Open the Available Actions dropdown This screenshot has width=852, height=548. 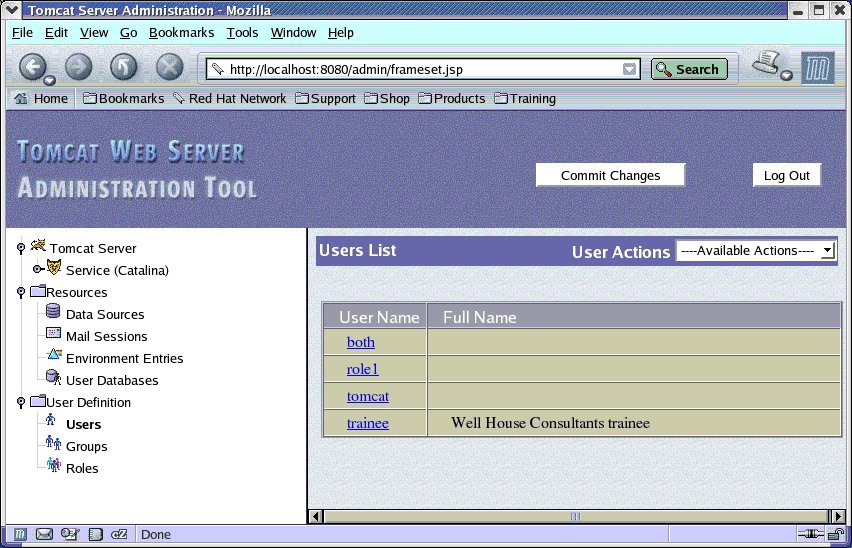(756, 250)
